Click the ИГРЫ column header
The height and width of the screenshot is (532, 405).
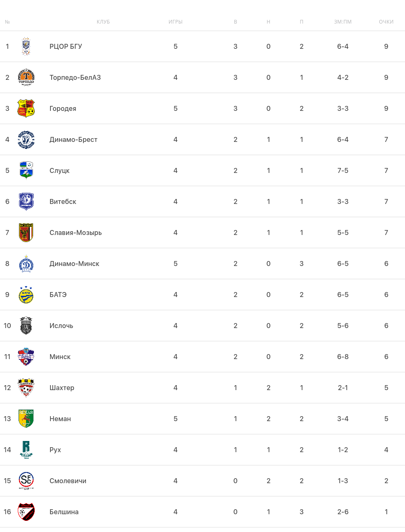[176, 22]
